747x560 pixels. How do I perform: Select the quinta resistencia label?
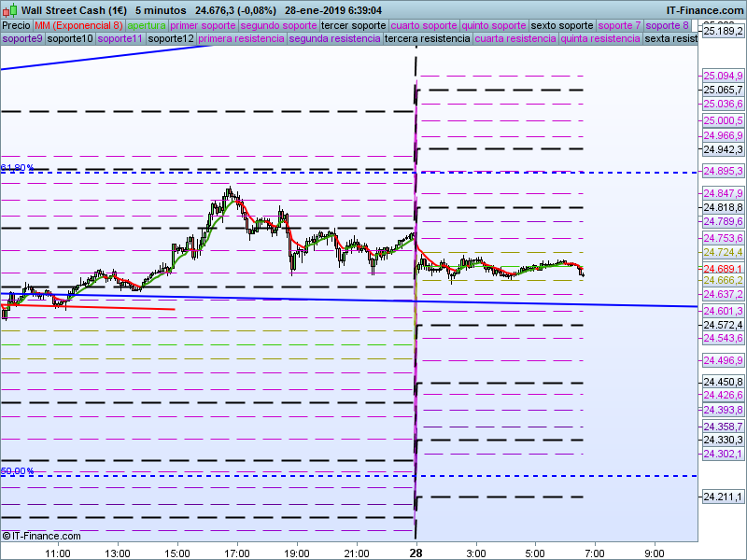click(600, 39)
